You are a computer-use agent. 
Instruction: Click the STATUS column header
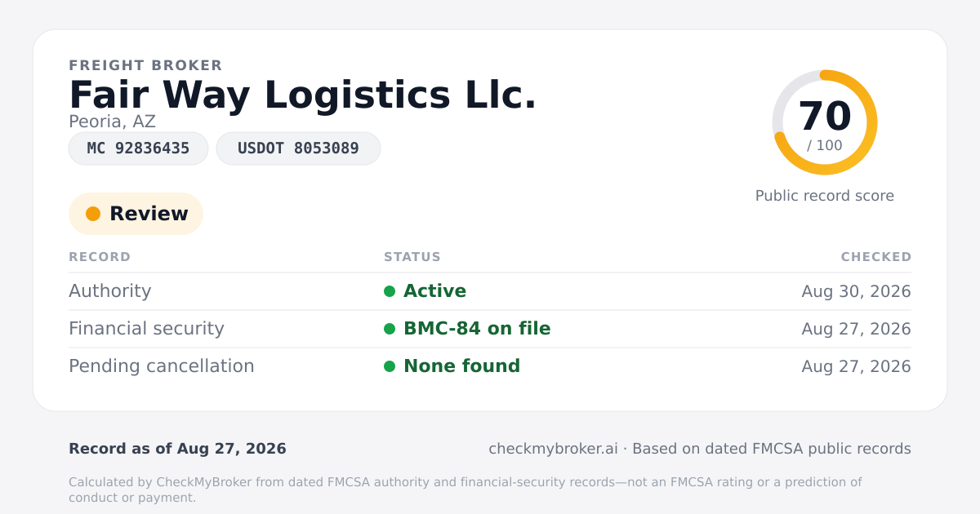412,257
